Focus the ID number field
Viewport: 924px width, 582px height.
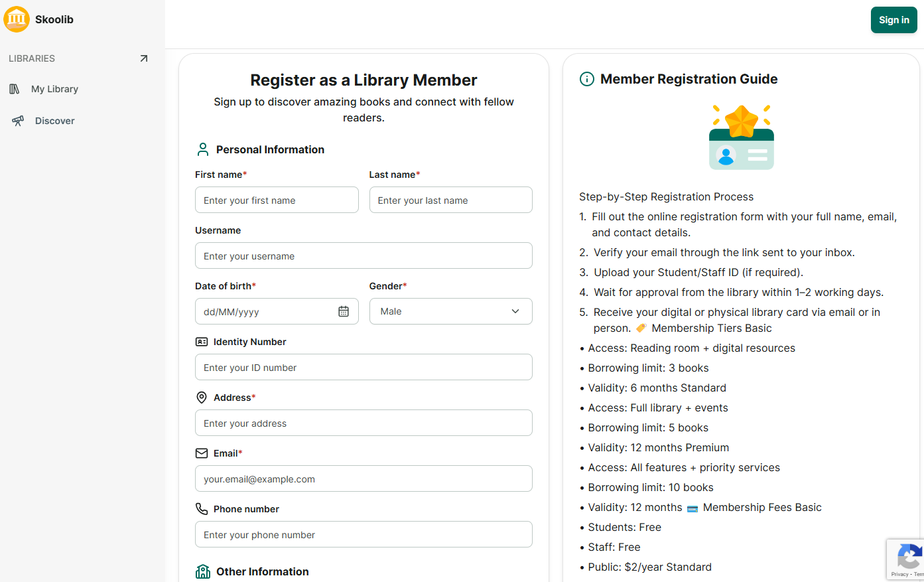(363, 367)
